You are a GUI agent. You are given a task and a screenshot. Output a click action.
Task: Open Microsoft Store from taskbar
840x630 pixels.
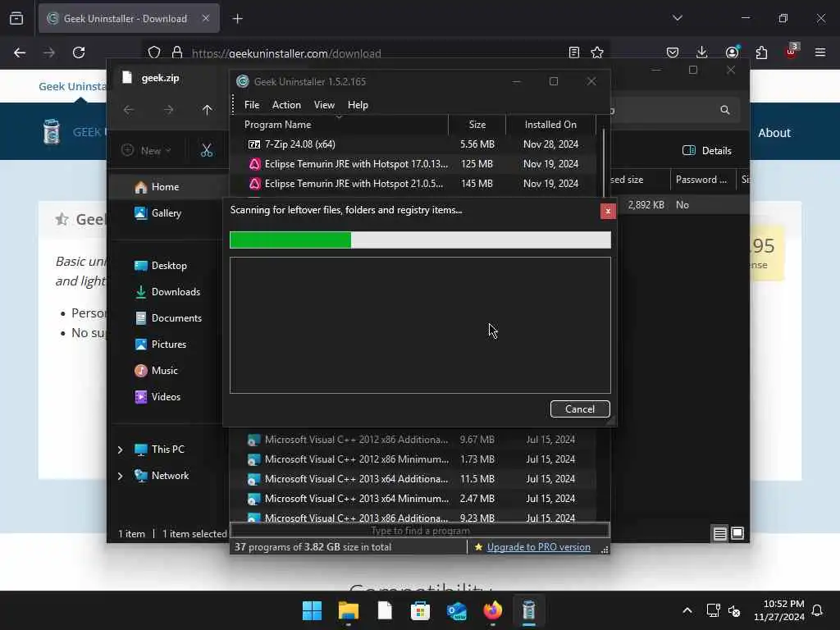[420, 610]
